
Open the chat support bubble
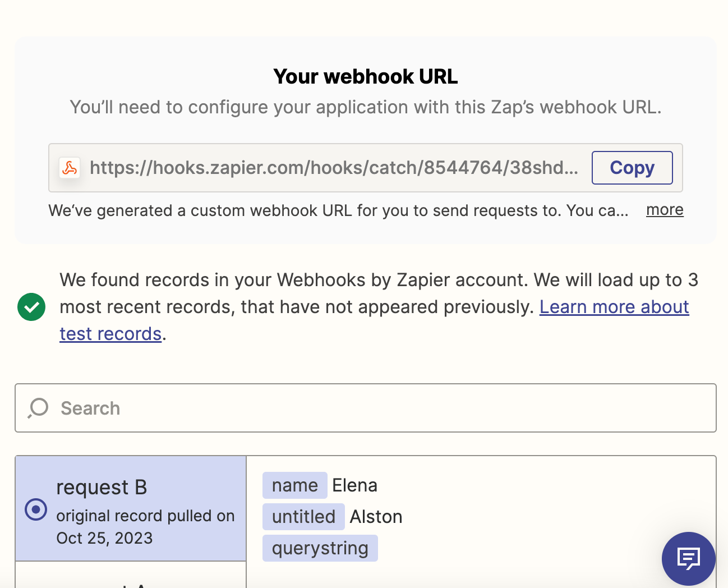[x=688, y=558]
